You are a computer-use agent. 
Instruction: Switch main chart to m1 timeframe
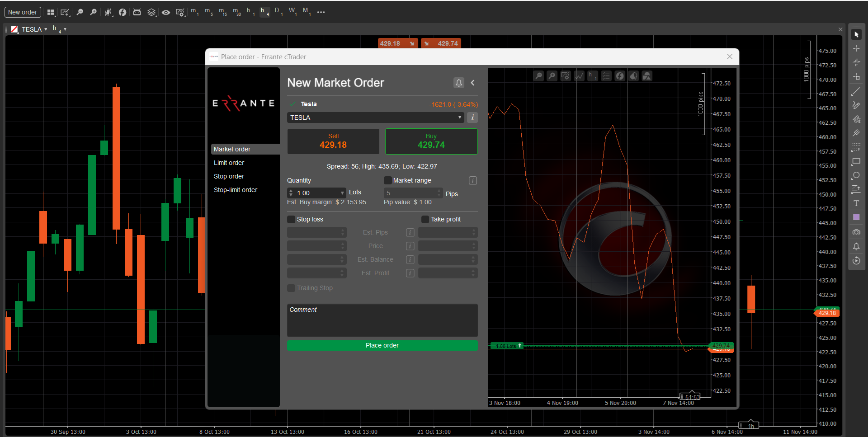(x=195, y=11)
